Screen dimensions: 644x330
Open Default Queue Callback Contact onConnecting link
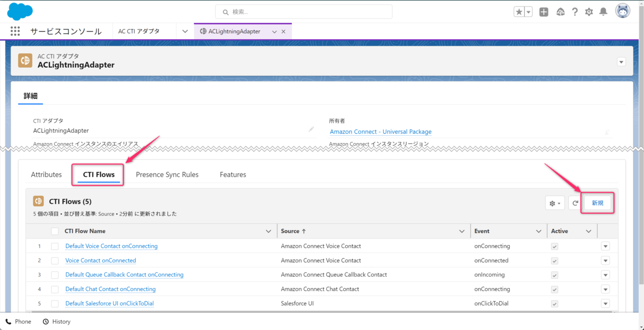point(125,275)
